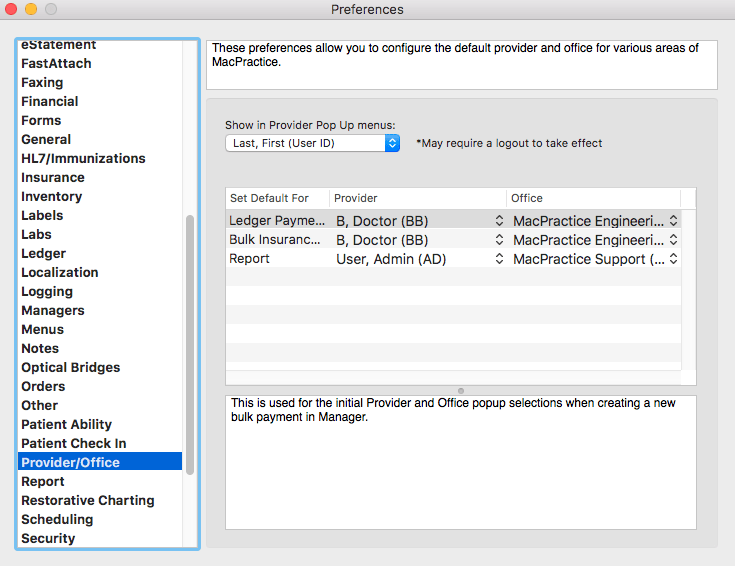Viewport: 735px width, 566px height.
Task: Open Scheduling preferences
Action: tap(57, 520)
